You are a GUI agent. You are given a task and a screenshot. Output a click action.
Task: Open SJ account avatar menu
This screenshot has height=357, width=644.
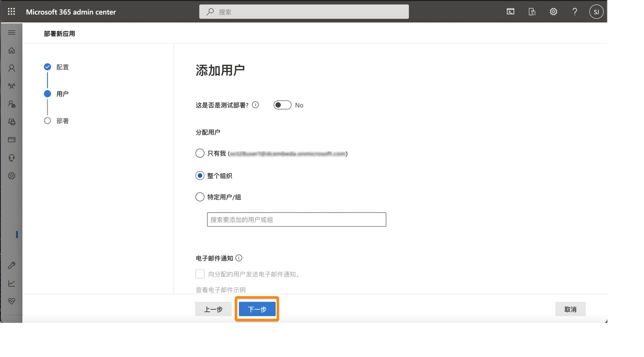tap(596, 12)
